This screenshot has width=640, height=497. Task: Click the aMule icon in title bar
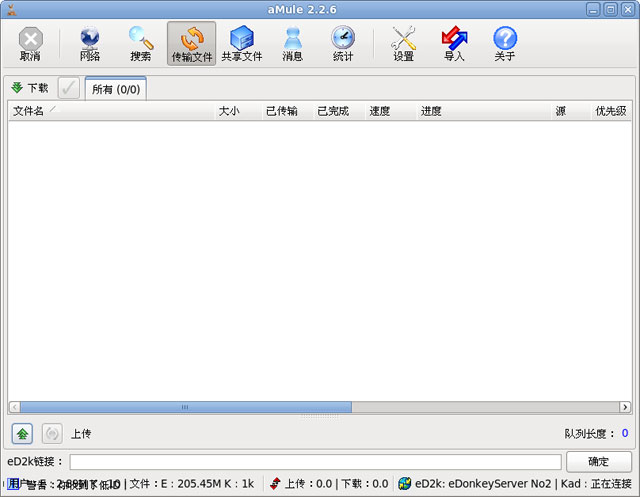(12, 10)
